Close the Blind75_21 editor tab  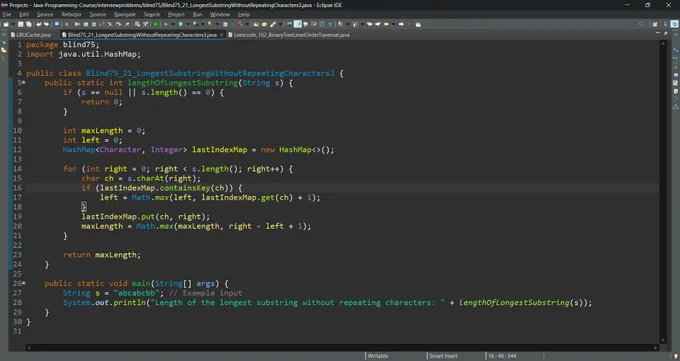click(x=221, y=35)
